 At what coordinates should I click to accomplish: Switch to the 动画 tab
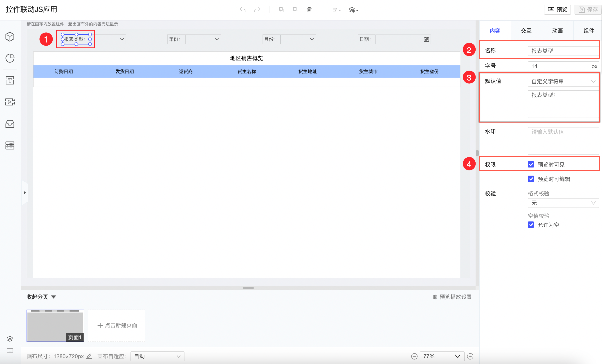[557, 31]
